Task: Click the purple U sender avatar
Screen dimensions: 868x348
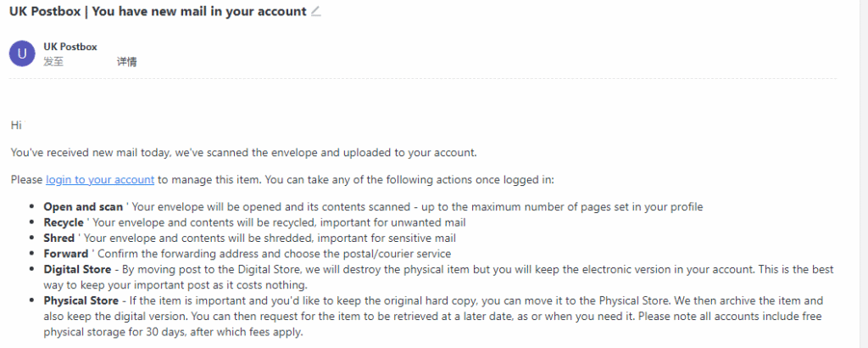Action: coord(20,53)
